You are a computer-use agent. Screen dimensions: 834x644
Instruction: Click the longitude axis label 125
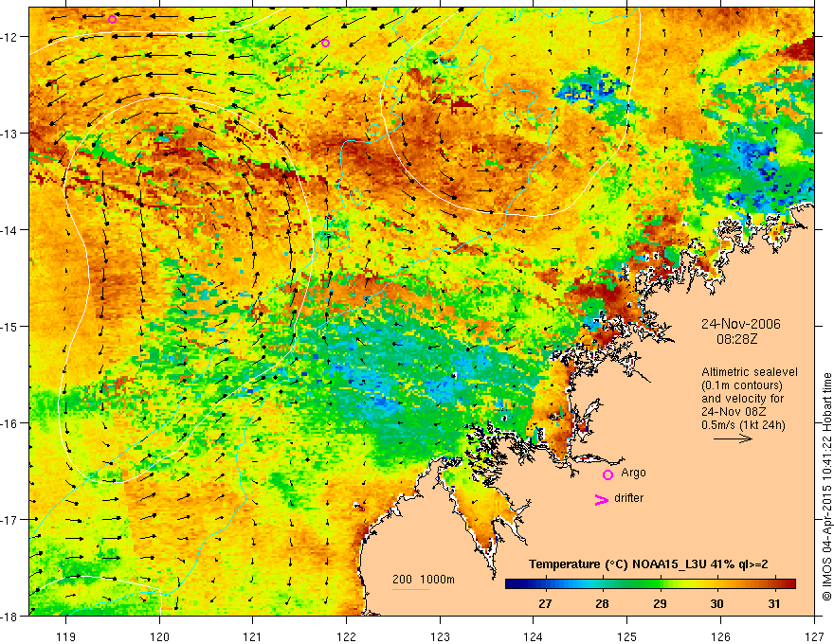(x=627, y=637)
